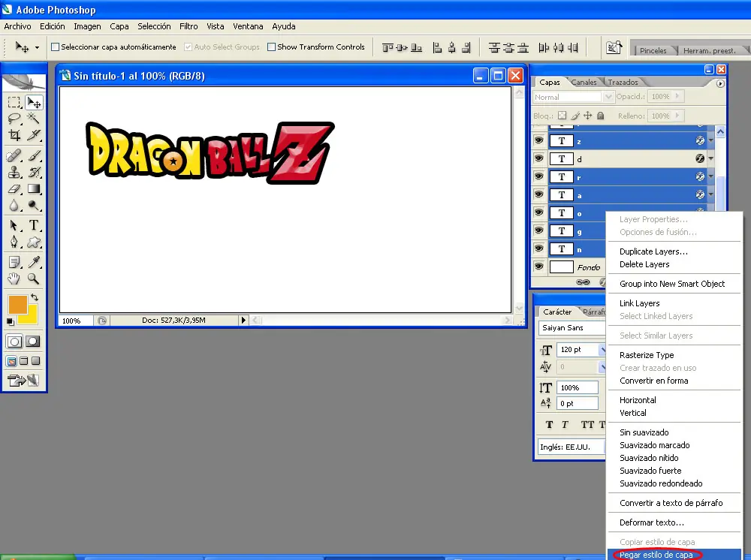This screenshot has width=751, height=560.
Task: Select the Lasso tool
Action: tap(14, 119)
